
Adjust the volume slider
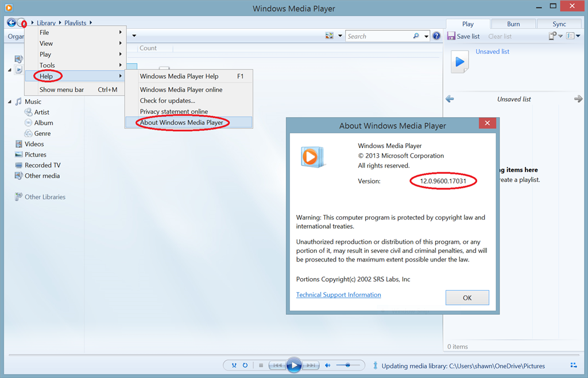coord(348,365)
